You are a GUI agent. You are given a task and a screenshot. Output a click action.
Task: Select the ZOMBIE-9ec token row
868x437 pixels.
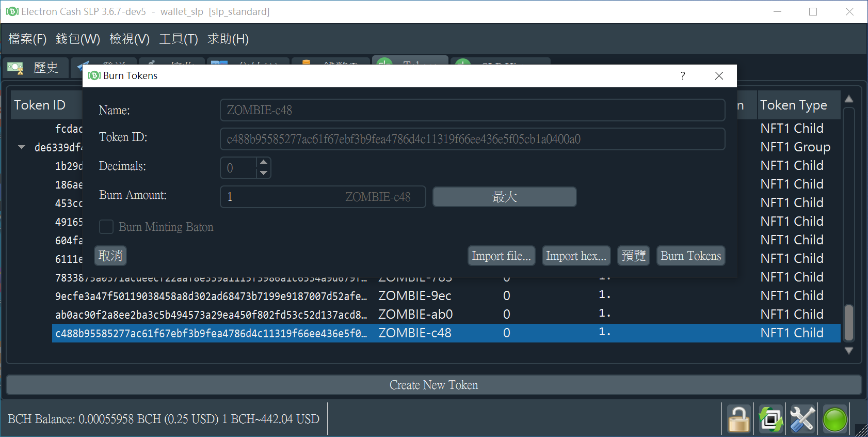[446, 295]
